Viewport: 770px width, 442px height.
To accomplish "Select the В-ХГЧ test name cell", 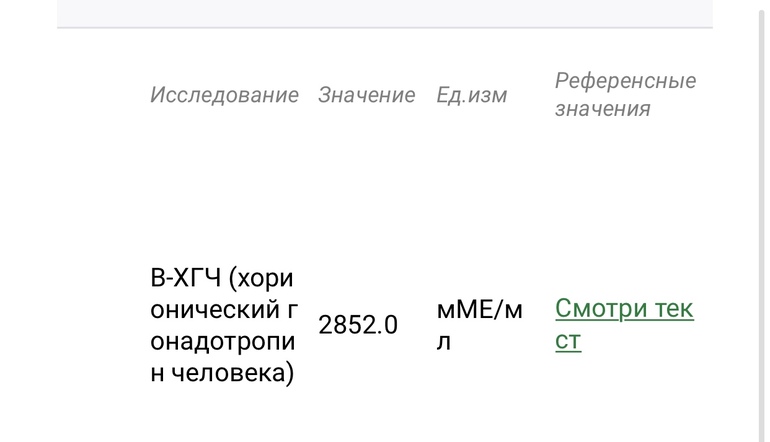I will click(223, 325).
